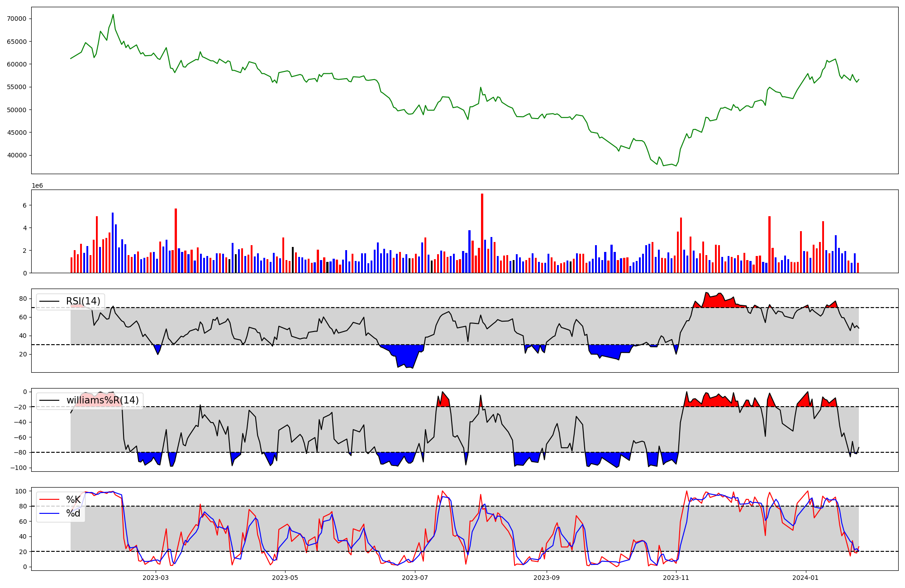
Task: Select the %K legend entry text
Action: click(73, 500)
